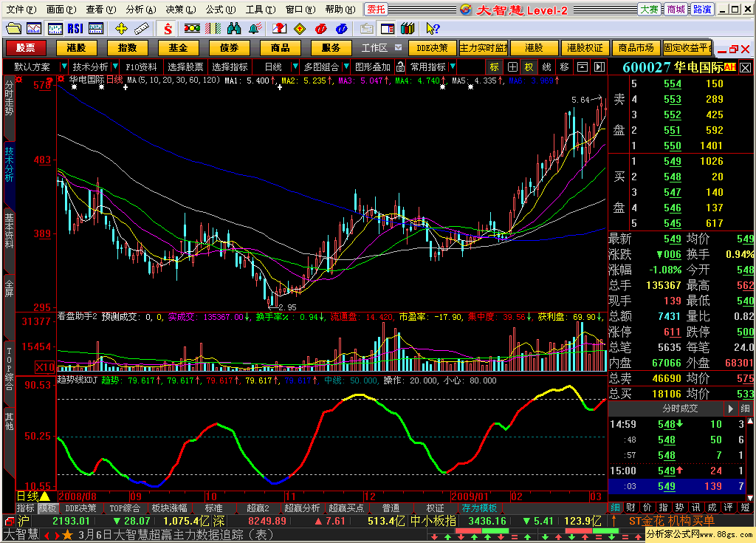Click the RSI indicator toolbar icon
Image resolution: width=756 pixels, height=543 pixels.
(75, 29)
